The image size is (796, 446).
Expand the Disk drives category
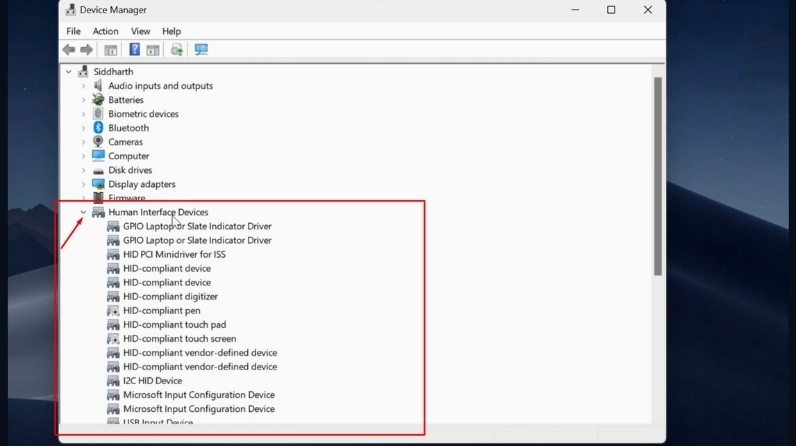click(x=83, y=170)
